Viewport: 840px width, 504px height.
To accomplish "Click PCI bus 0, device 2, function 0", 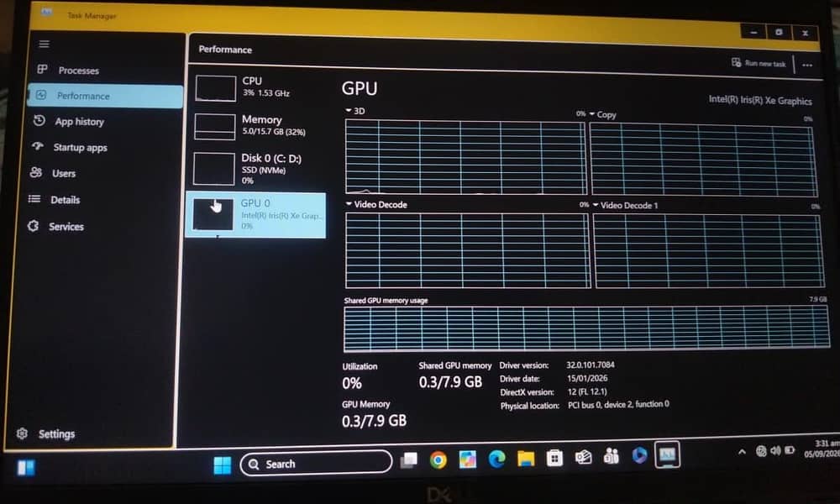I will pyautogui.click(x=618, y=404).
